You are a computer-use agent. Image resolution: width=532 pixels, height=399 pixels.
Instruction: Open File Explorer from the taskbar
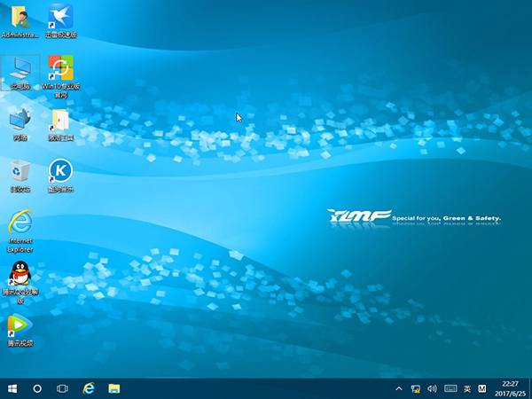114,388
